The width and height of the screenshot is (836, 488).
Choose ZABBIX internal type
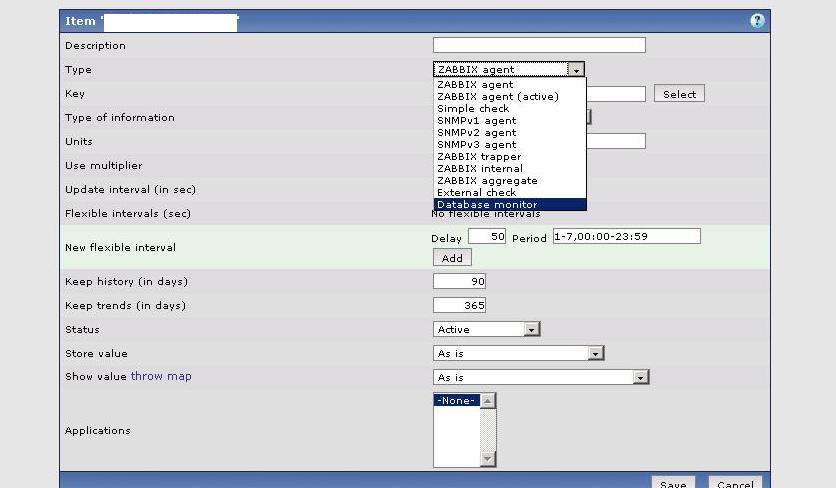(510, 169)
